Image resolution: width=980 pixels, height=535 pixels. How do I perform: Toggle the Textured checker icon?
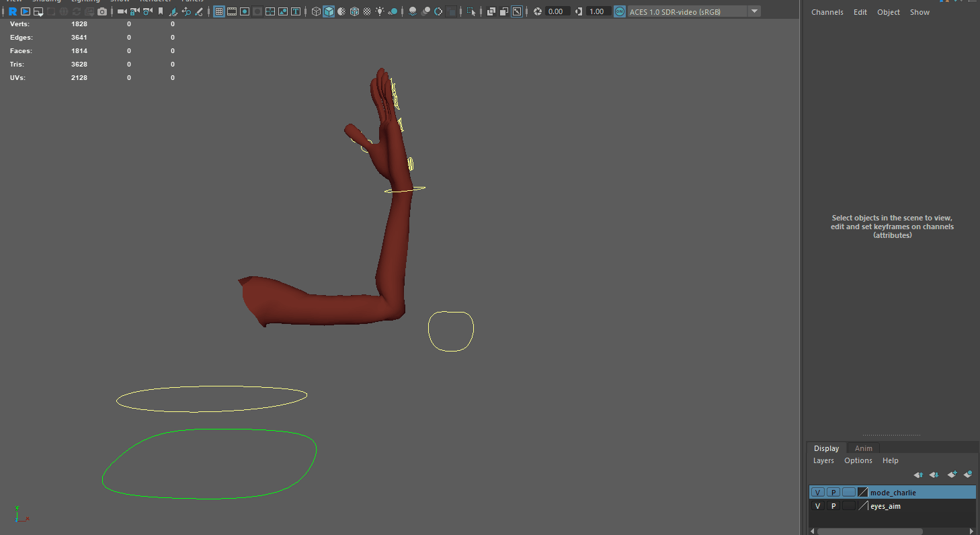tap(367, 11)
